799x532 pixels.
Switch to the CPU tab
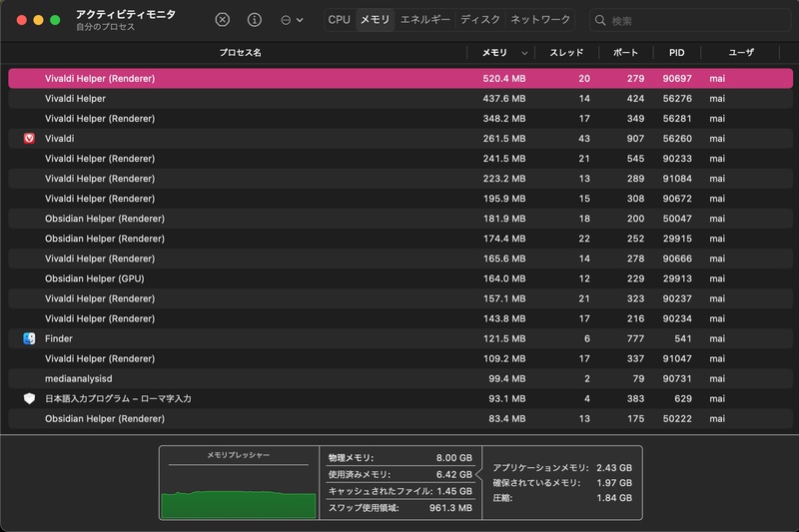point(339,20)
